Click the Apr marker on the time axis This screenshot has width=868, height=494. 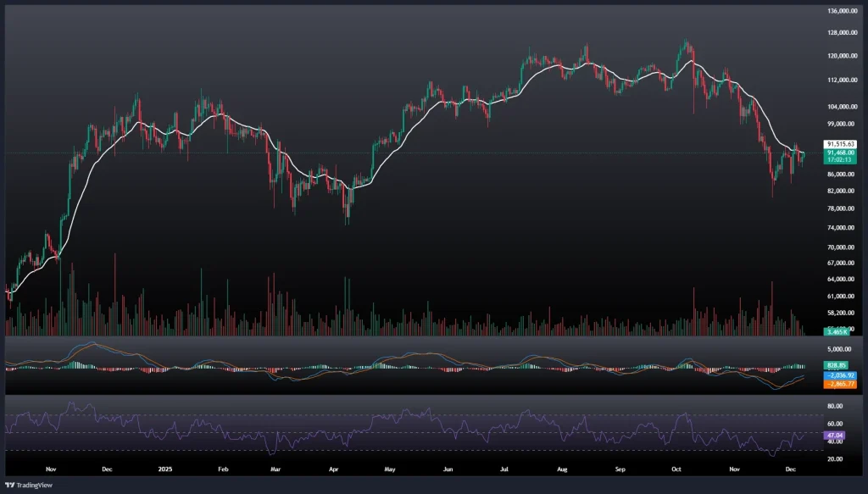333,467
